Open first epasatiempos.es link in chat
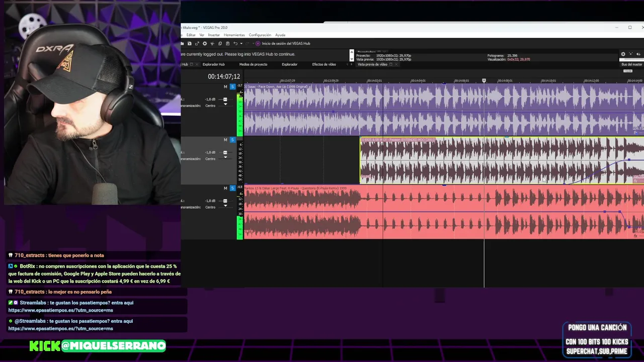 point(60,310)
